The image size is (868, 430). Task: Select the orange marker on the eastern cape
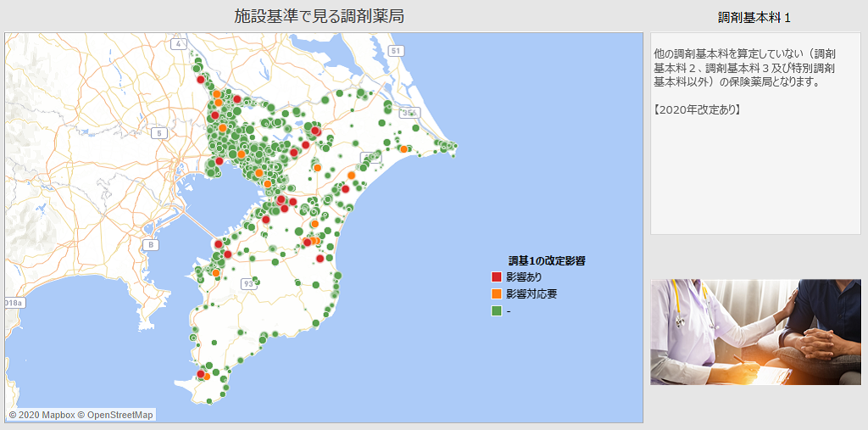click(x=405, y=148)
